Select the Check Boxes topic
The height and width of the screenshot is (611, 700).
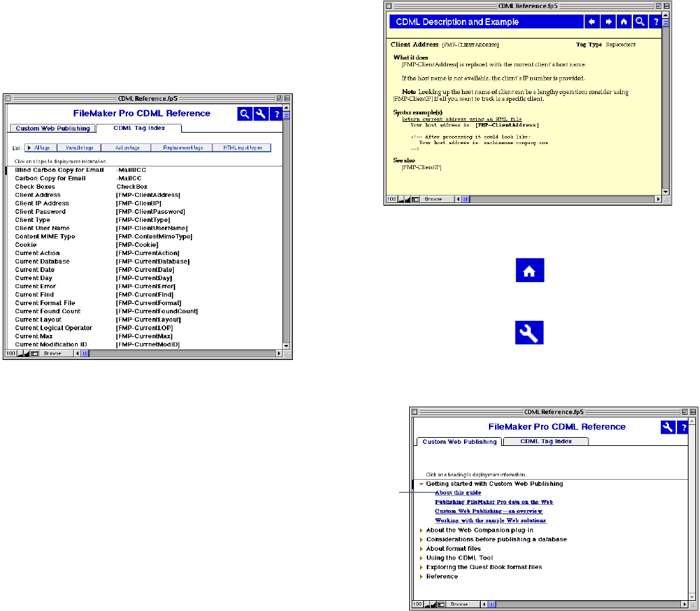click(x=34, y=187)
